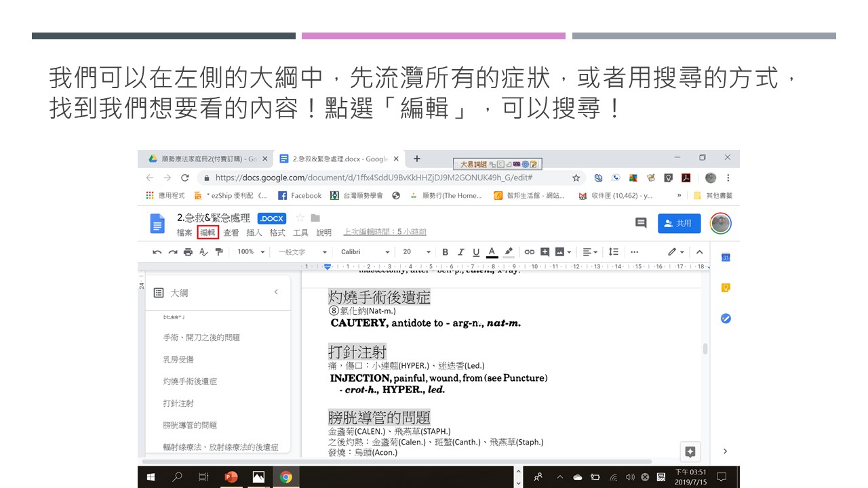Open the 台灣順勢學會 bookmark

pyautogui.click(x=356, y=195)
